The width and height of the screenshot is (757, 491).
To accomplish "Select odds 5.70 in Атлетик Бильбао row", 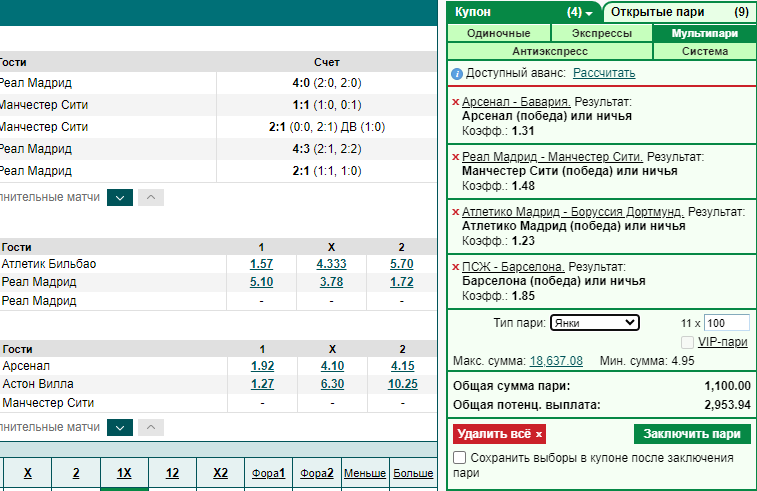I will 402,264.
